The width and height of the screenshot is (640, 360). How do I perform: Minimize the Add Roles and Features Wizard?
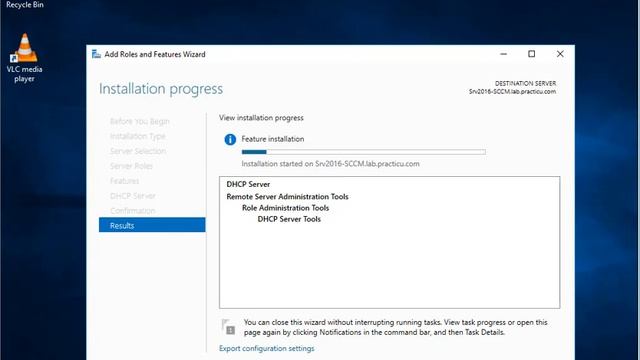point(503,54)
